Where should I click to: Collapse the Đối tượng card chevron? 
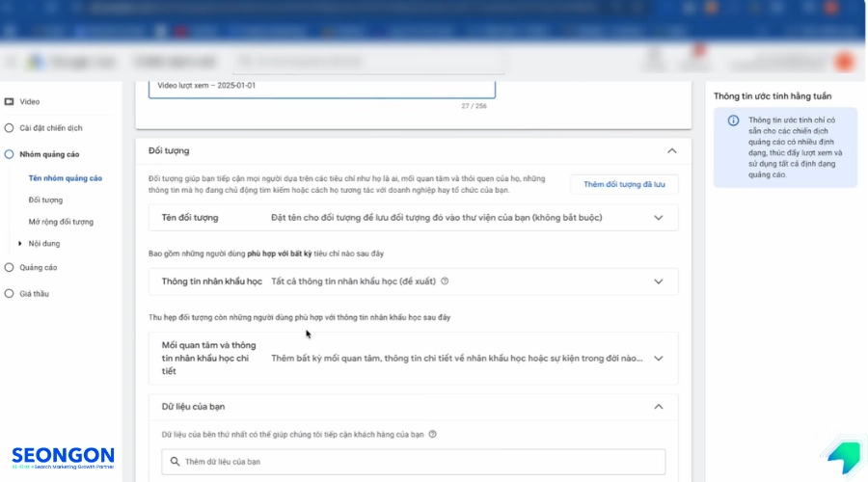coord(671,151)
